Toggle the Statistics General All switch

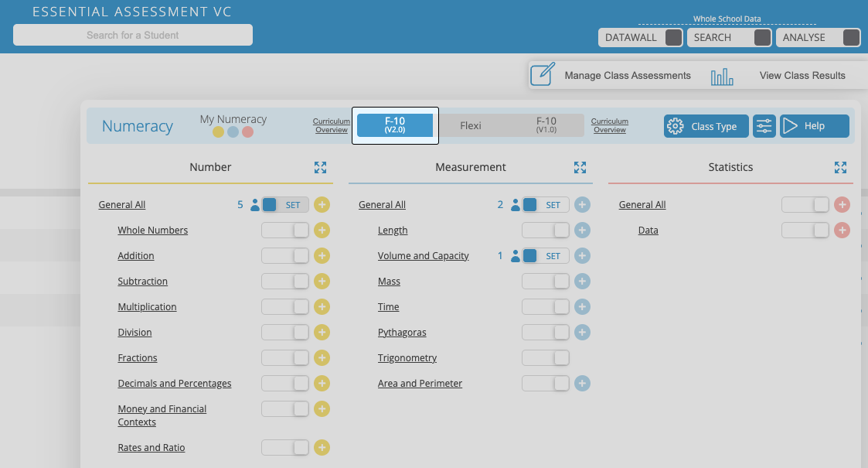point(805,204)
